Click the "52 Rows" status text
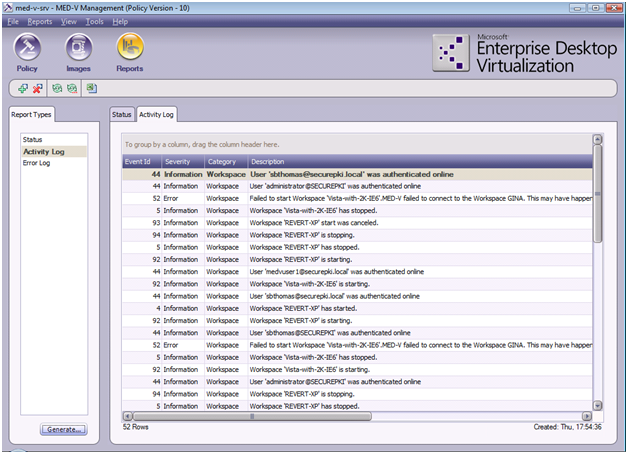 tap(135, 427)
